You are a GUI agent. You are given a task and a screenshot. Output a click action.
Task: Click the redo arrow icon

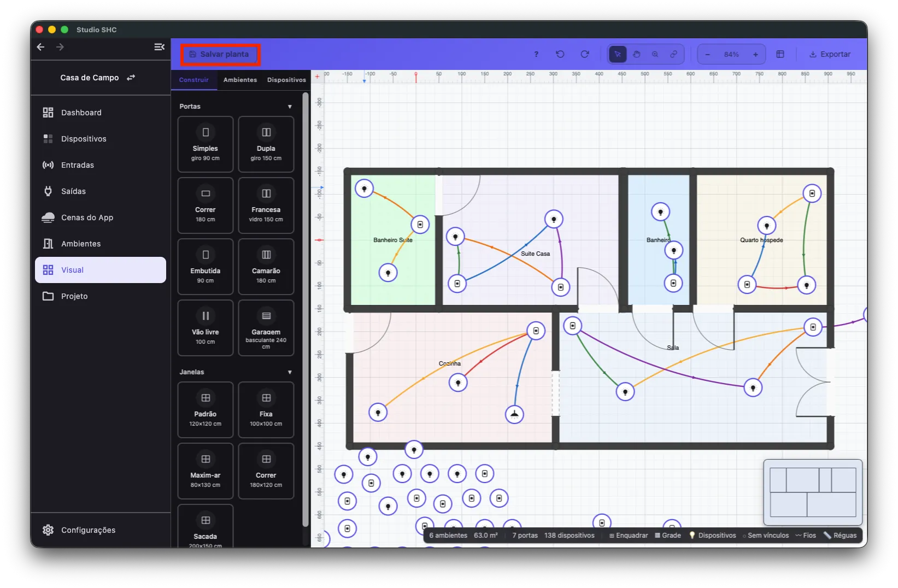(x=585, y=54)
